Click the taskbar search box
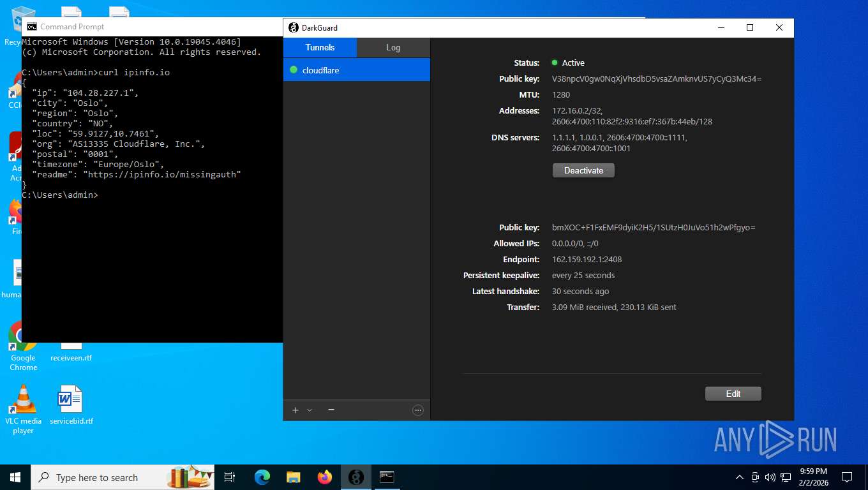This screenshot has height=490, width=868. click(123, 477)
